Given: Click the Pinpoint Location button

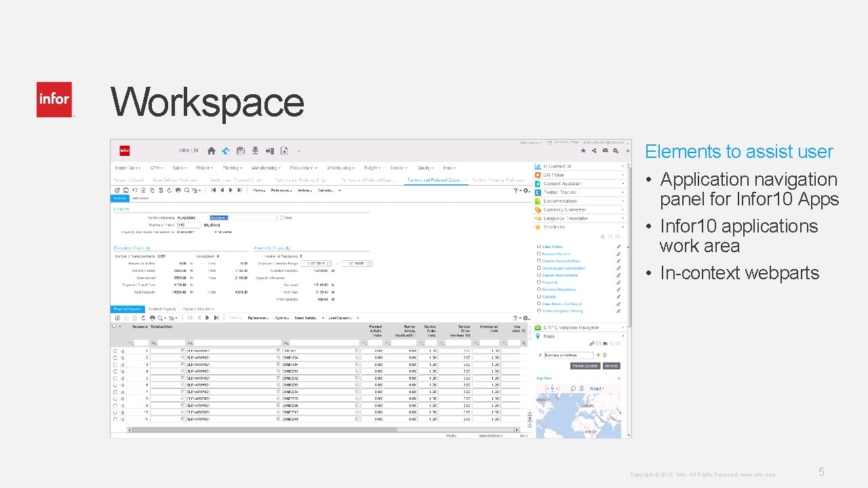Looking at the screenshot, I should (585, 366).
